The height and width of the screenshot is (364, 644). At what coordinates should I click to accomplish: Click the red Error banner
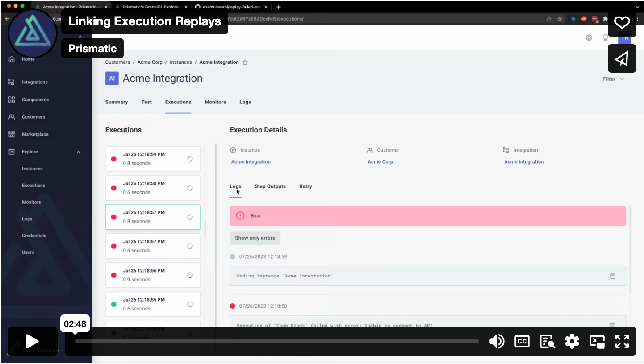pos(428,215)
